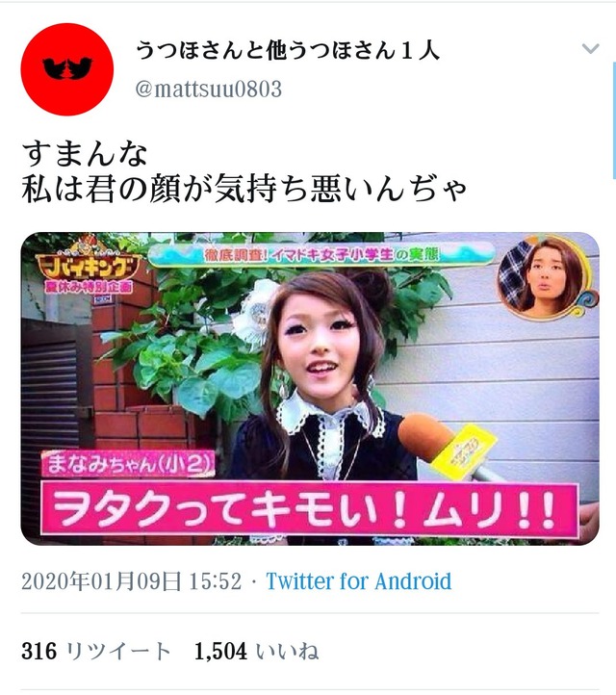Click the 徹底調査 banner atop the image

pyautogui.click(x=321, y=255)
